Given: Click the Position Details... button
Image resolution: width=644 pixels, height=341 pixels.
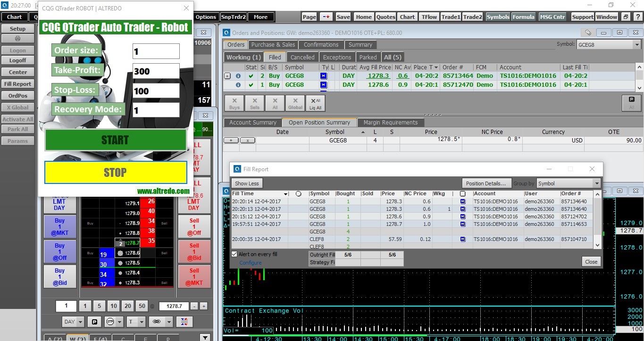Looking at the screenshot, I should pos(486,183).
